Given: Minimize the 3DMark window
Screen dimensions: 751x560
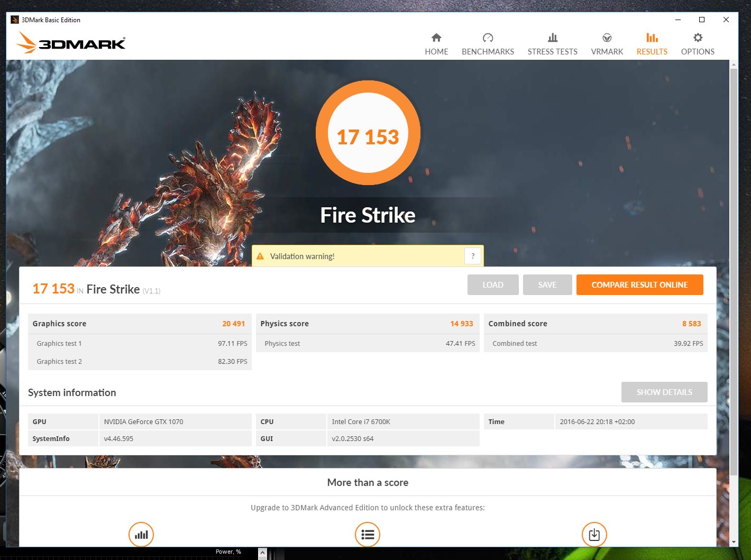Looking at the screenshot, I should pos(678,20).
